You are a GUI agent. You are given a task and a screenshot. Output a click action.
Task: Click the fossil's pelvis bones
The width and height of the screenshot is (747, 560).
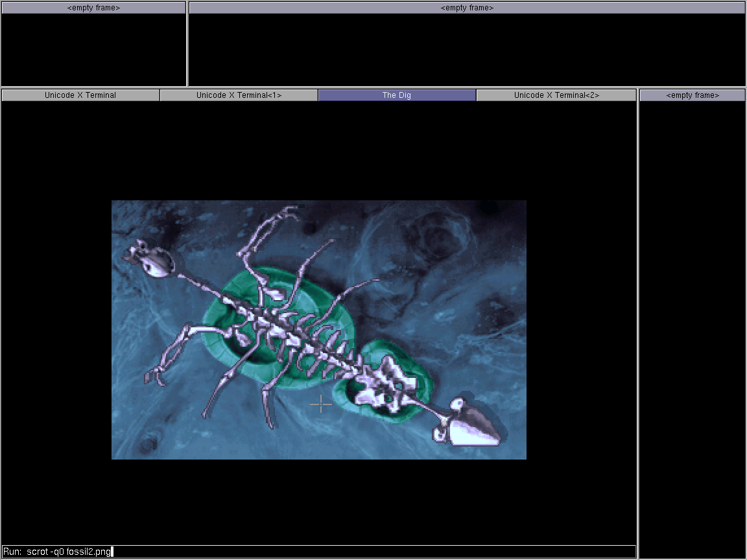[387, 384]
